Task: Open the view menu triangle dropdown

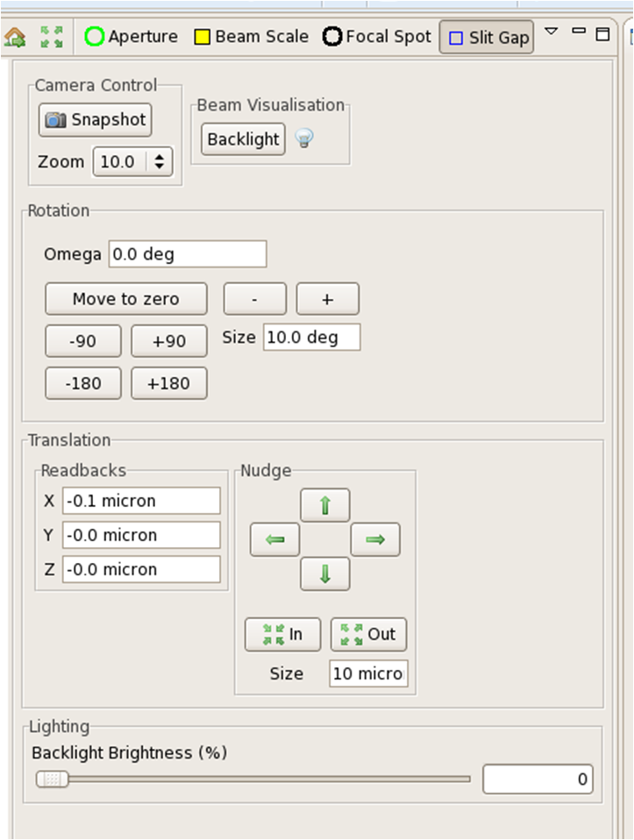Action: pos(551,32)
